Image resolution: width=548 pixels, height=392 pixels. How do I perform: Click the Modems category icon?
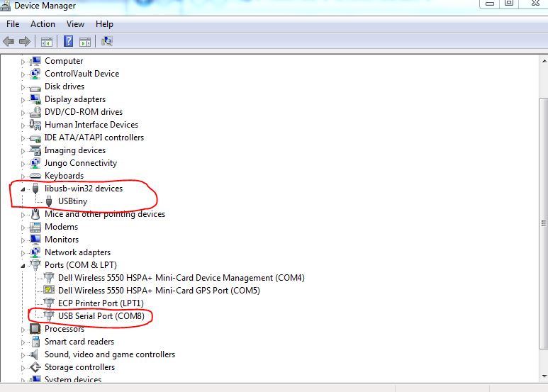click(x=35, y=227)
